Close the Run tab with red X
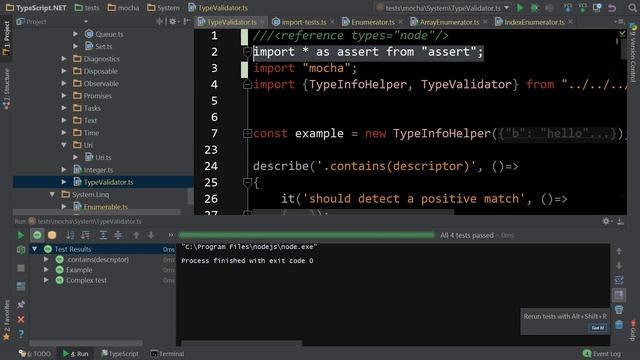This screenshot has width=640, height=360. point(21,320)
